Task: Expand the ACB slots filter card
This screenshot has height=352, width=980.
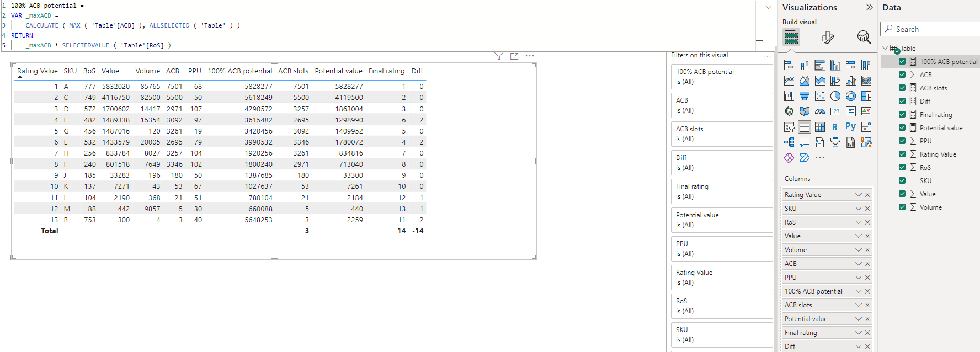Action: pos(722,134)
